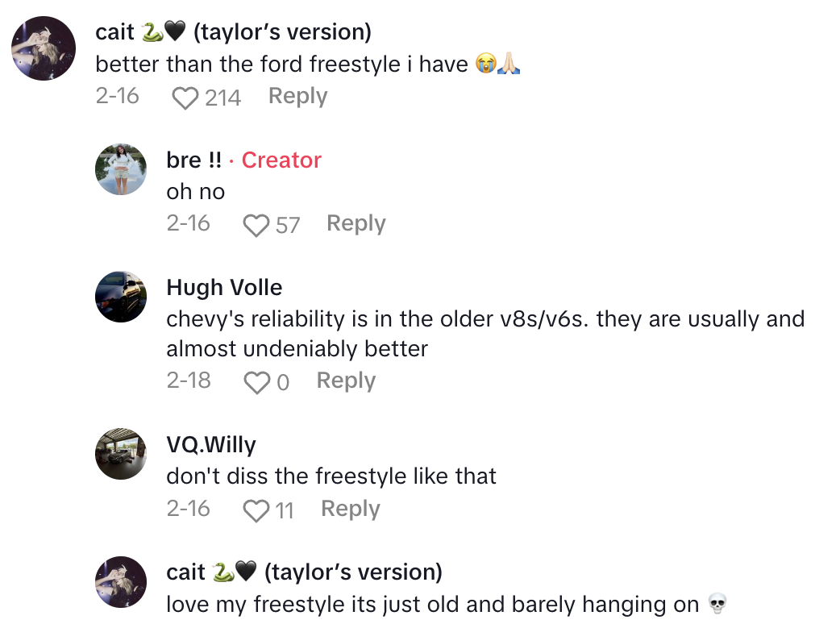Open the top cait (taylor's version) username

[233, 32]
